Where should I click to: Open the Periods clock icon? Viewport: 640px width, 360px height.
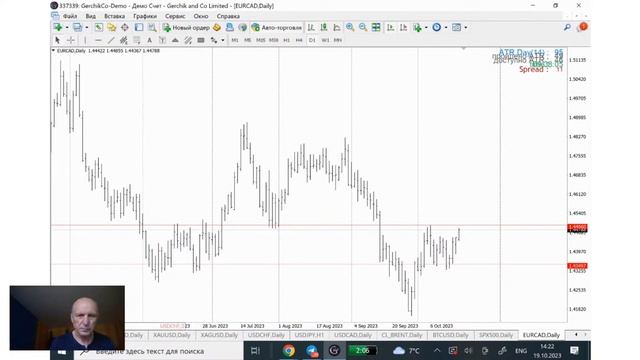click(x=437, y=27)
